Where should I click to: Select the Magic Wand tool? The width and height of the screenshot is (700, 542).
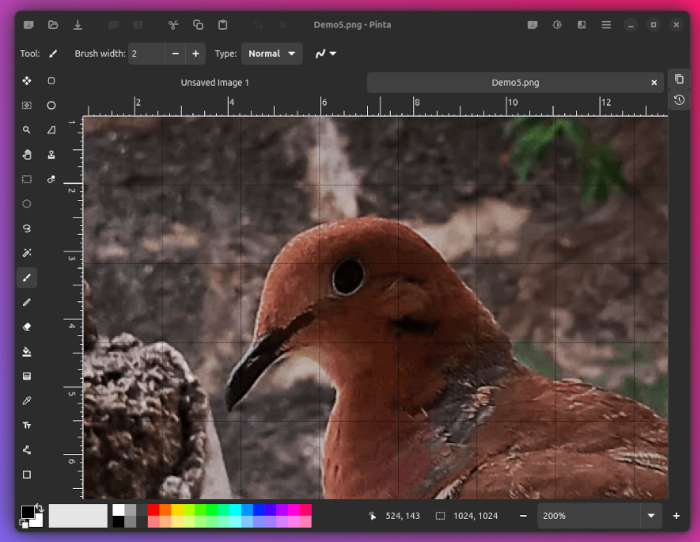click(x=27, y=253)
